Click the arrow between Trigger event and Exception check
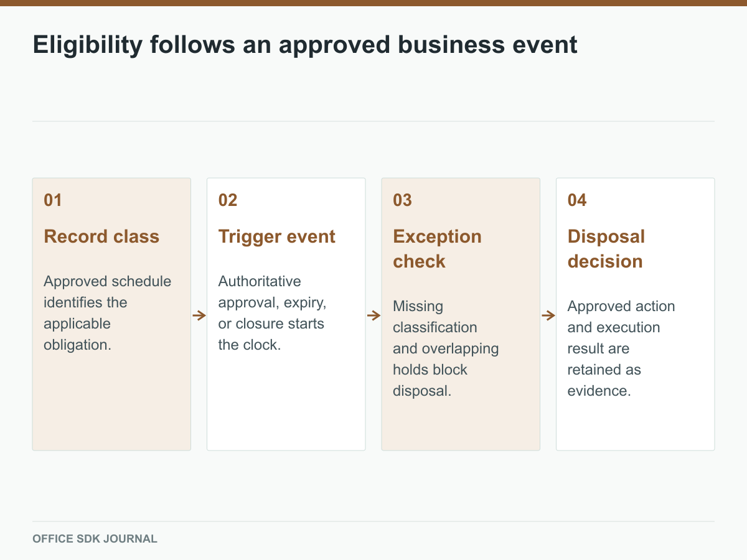The width and height of the screenshot is (747, 560). tap(374, 315)
